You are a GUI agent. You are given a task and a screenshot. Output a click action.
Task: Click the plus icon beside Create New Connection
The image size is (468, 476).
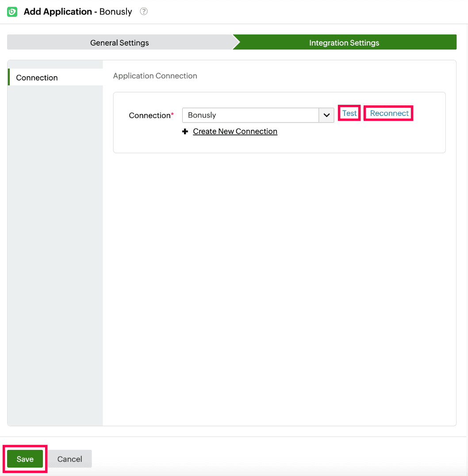185,131
